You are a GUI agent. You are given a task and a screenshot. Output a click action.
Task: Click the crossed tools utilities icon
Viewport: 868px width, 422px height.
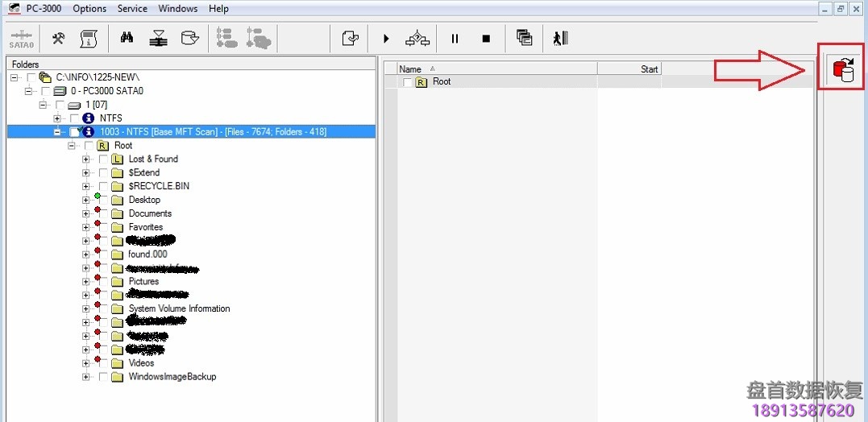[58, 38]
